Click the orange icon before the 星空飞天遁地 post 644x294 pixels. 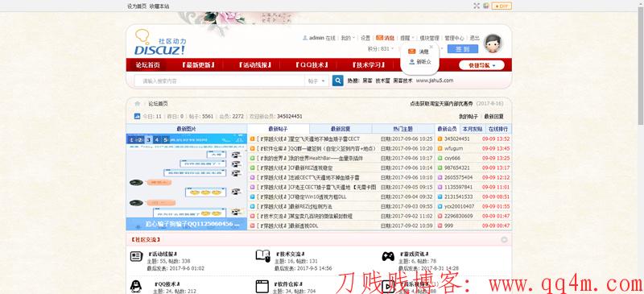[x=252, y=139]
